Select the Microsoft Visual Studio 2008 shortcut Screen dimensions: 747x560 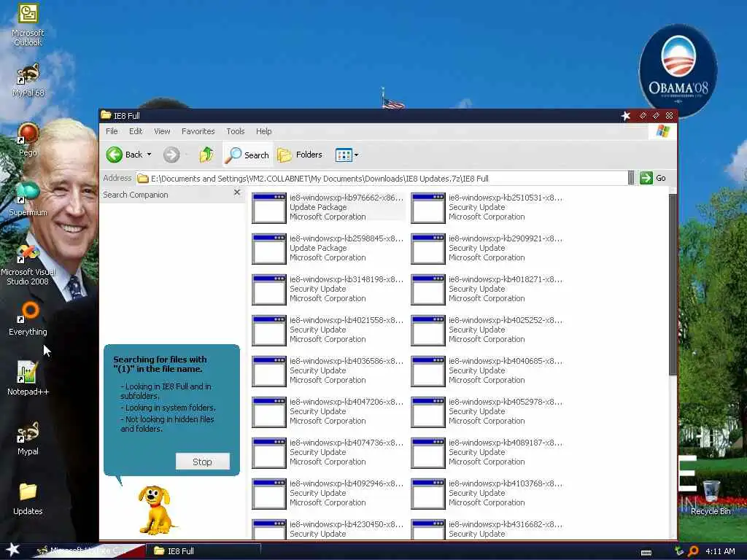tap(28, 265)
